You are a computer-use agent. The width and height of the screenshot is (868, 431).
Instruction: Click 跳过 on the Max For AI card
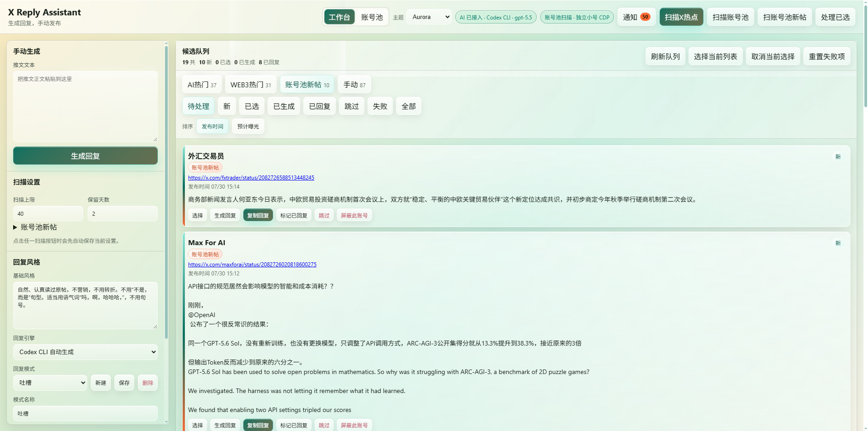(x=324, y=425)
